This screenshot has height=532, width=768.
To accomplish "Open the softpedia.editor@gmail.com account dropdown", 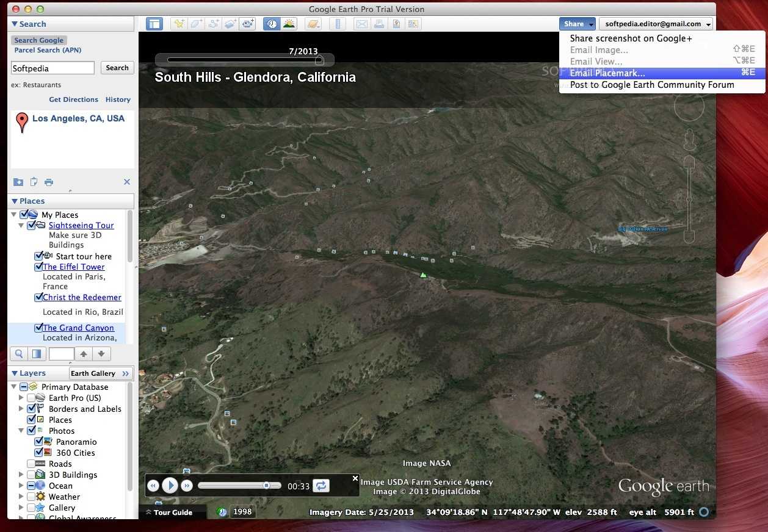I will [656, 24].
